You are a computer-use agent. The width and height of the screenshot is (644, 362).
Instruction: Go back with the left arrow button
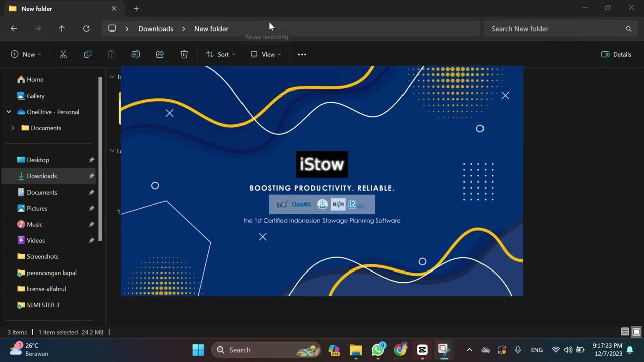(14, 29)
